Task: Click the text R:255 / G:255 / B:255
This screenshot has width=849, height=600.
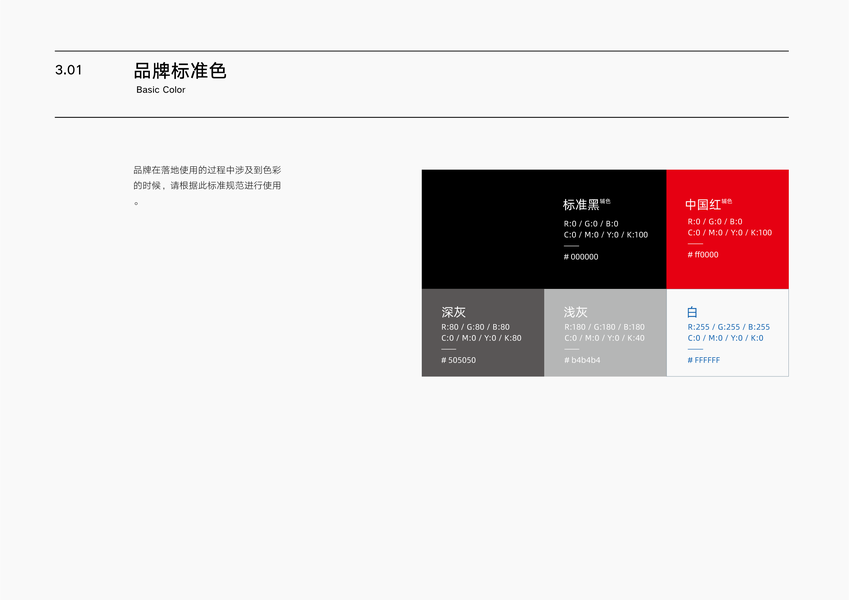Action: [x=728, y=327]
